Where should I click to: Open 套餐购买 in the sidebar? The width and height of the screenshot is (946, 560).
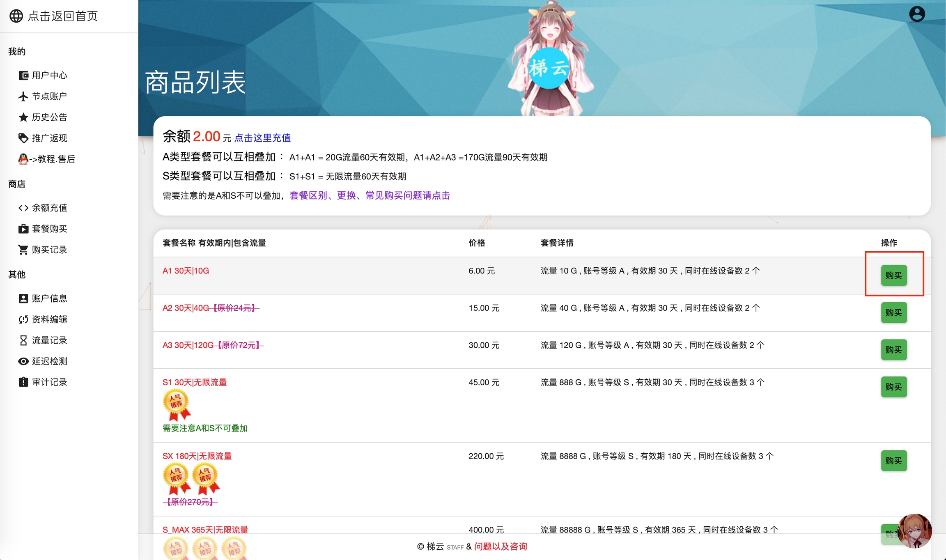(x=49, y=229)
